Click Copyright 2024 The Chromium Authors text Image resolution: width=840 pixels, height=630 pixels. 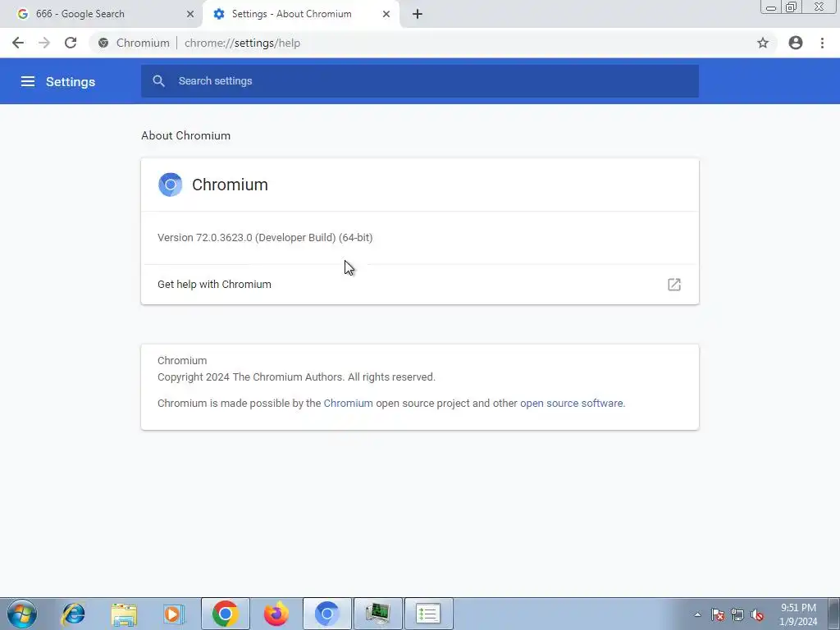pyautogui.click(x=296, y=377)
